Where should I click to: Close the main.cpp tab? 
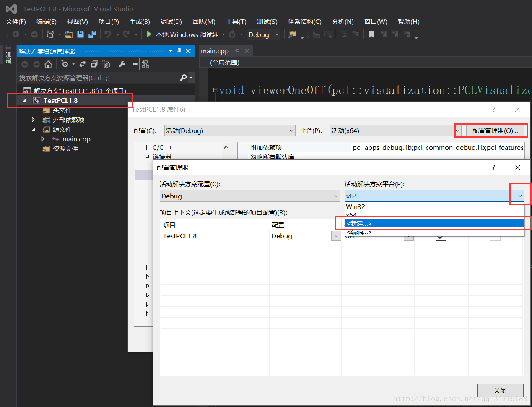pyautogui.click(x=247, y=51)
